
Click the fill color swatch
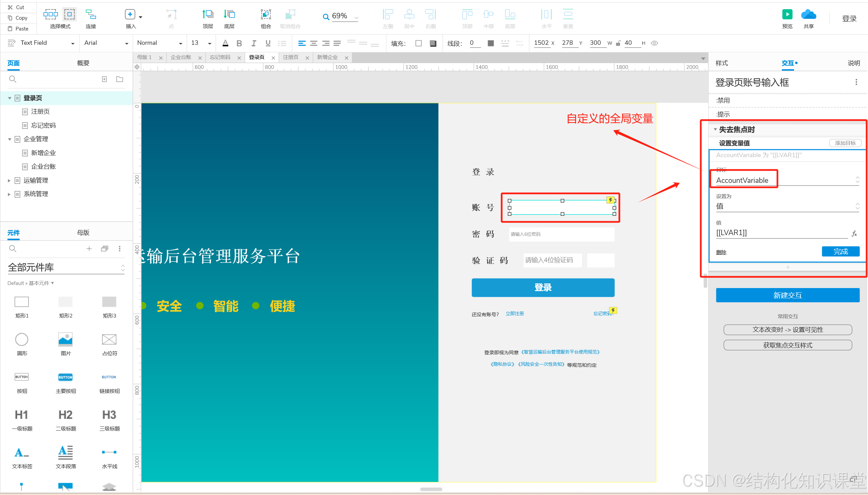[418, 43]
